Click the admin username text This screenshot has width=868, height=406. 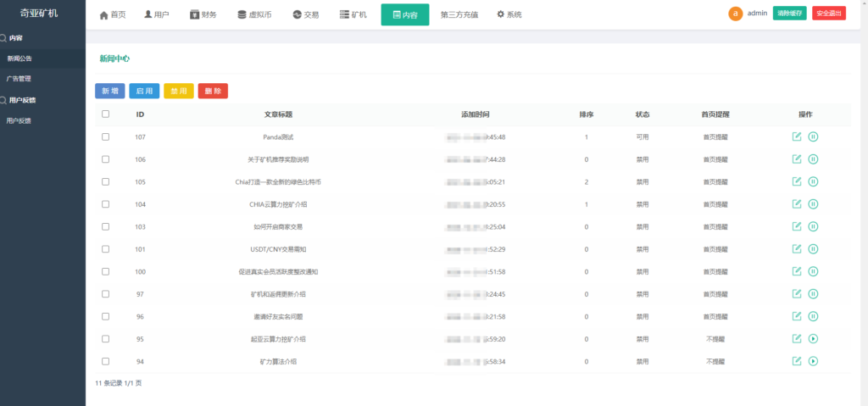click(x=757, y=13)
